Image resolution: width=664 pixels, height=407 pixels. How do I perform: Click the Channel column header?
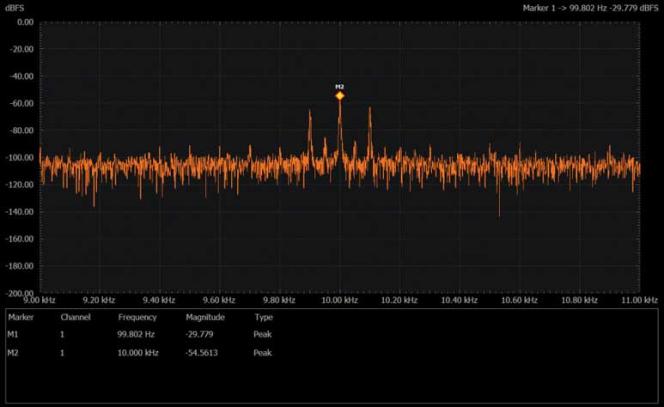pos(75,317)
